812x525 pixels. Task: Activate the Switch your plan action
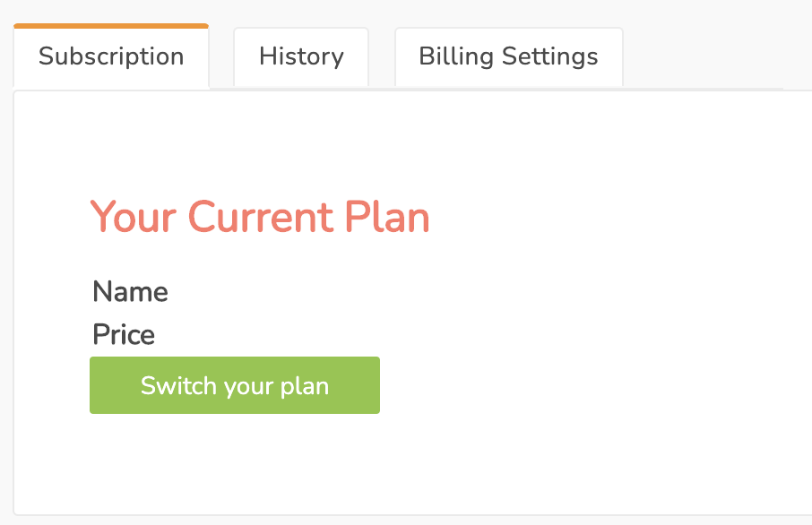(x=235, y=385)
